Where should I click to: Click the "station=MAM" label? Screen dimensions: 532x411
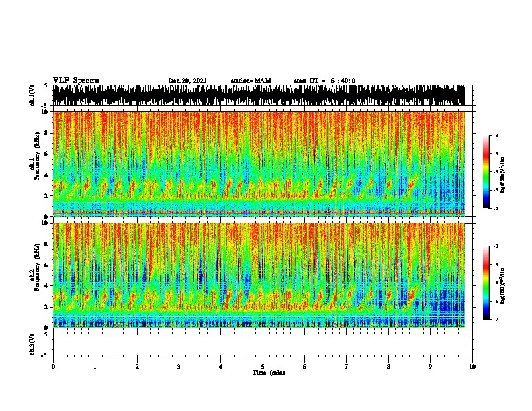[x=251, y=81]
